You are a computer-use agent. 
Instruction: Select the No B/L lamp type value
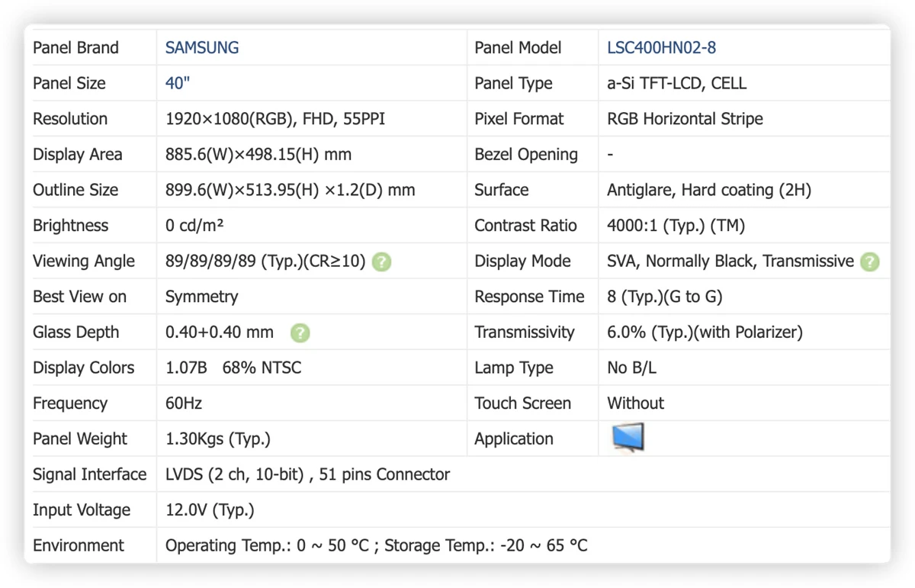[631, 368]
